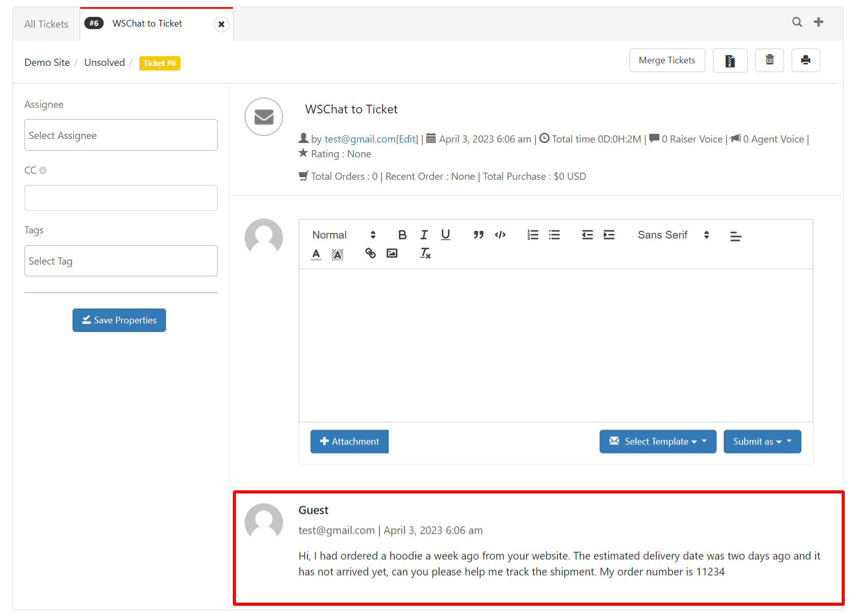Toggle bold formatting in editor
Image resolution: width=855 pixels, height=616 pixels.
(402, 235)
